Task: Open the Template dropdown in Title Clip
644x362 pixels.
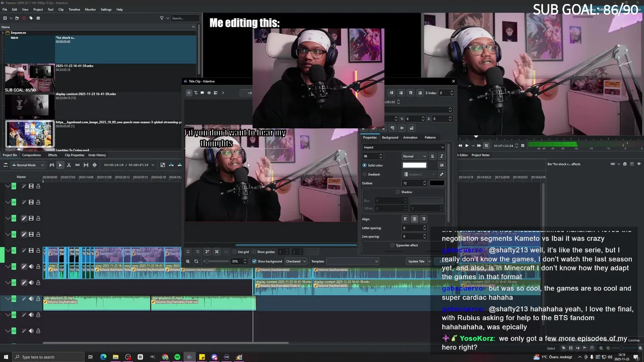Action: [352, 261]
